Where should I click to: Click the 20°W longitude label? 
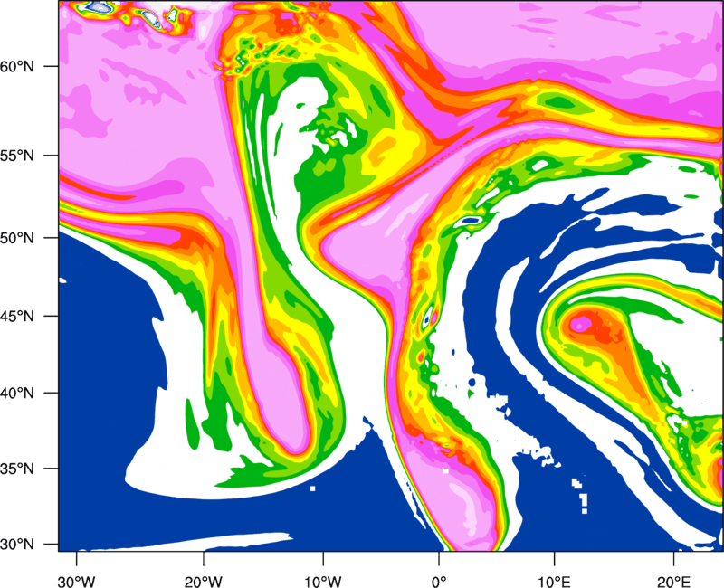coord(204,582)
